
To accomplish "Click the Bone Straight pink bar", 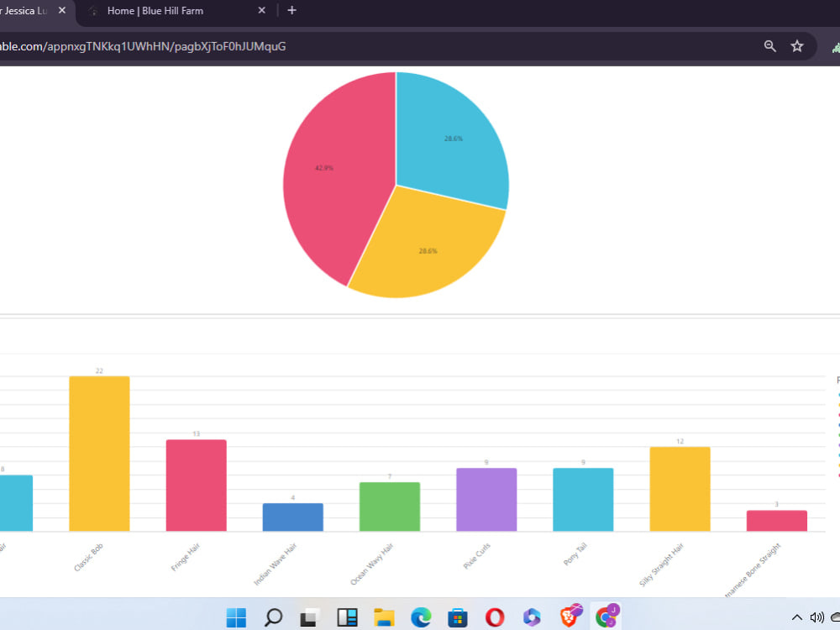I will coord(777,521).
